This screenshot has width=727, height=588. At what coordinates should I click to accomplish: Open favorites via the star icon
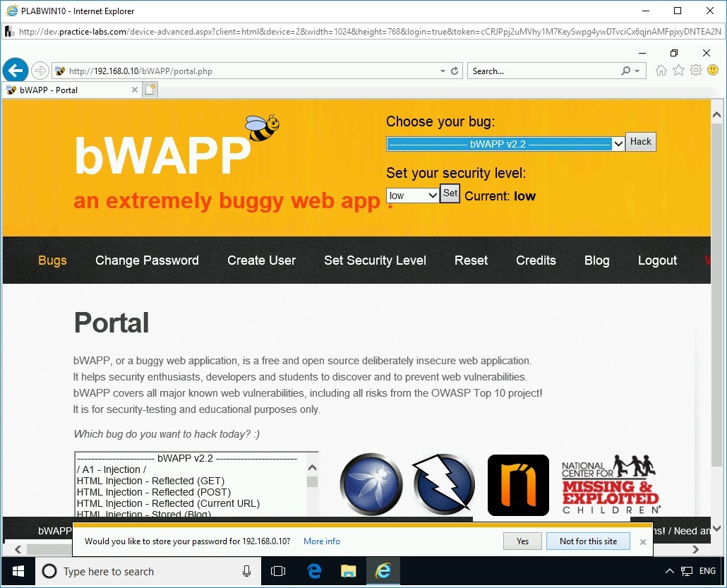click(x=678, y=70)
